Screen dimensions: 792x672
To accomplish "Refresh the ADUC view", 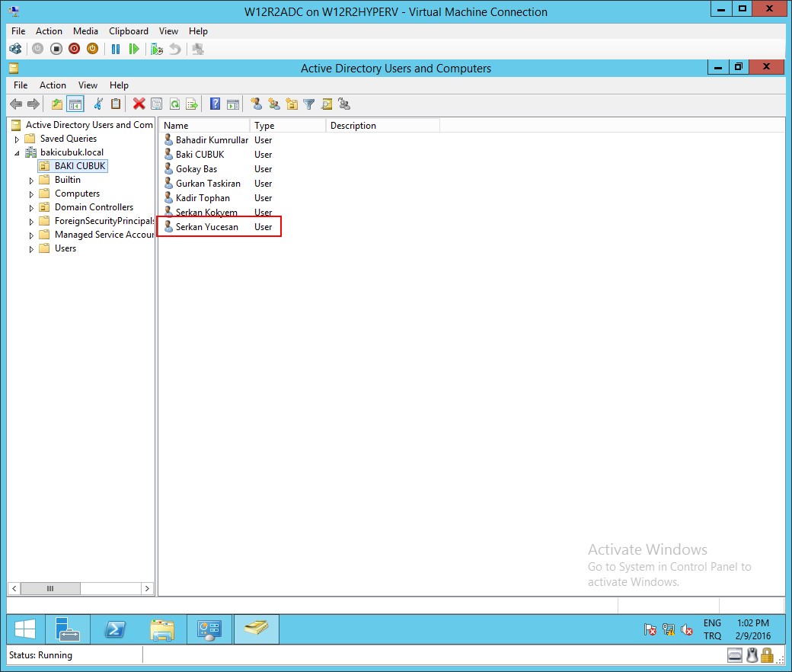I will pyautogui.click(x=174, y=104).
